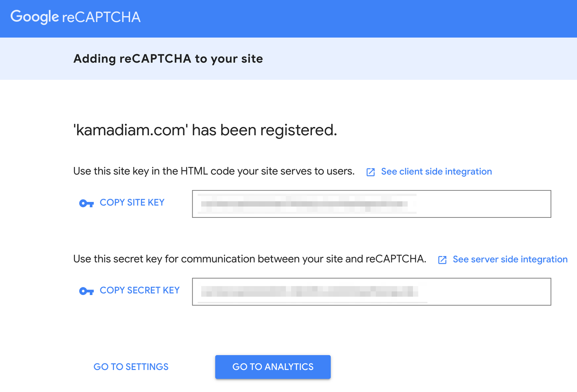Select the blurred secret key field
The height and width of the screenshot is (392, 577).
pos(310,291)
